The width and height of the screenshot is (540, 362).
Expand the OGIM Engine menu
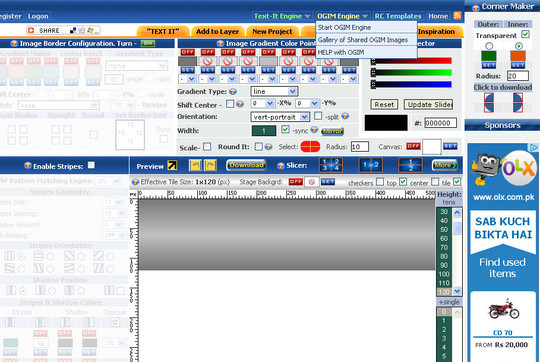tap(342, 16)
